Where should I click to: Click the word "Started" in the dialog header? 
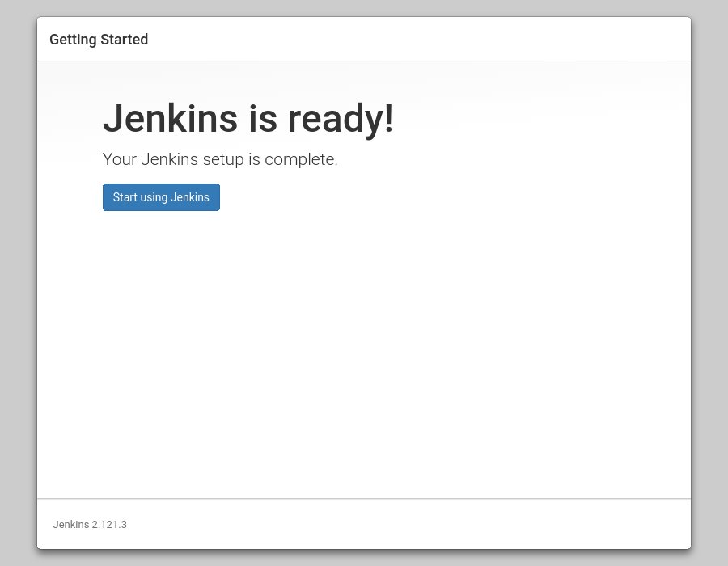pos(125,40)
